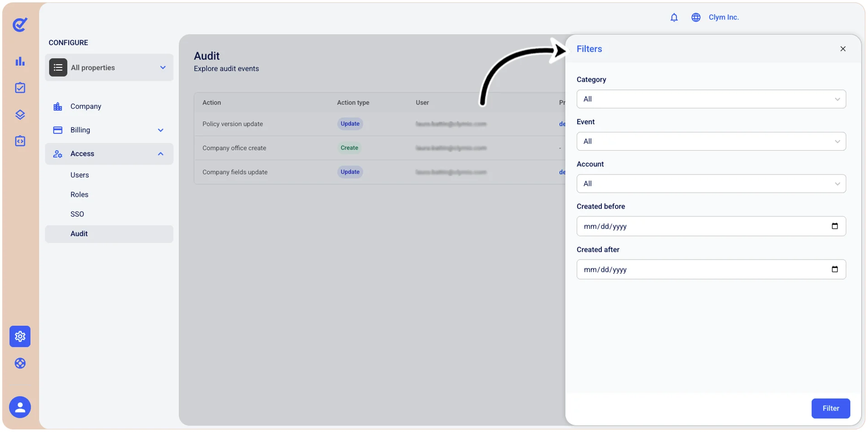Collapse the Access submenu chevron
The height and width of the screenshot is (432, 868).
pos(161,154)
